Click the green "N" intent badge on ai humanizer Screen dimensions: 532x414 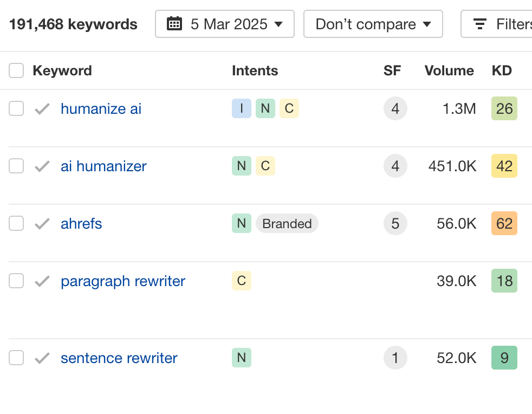coord(242,166)
